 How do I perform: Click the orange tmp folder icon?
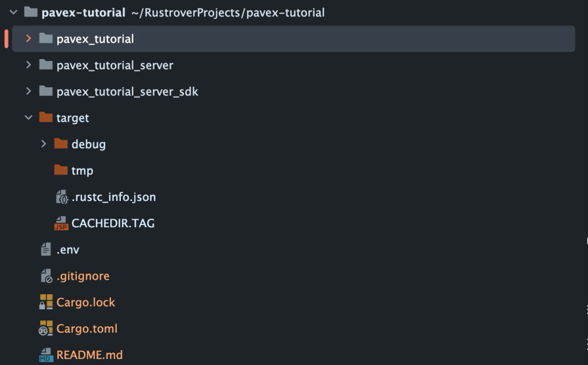pos(61,170)
